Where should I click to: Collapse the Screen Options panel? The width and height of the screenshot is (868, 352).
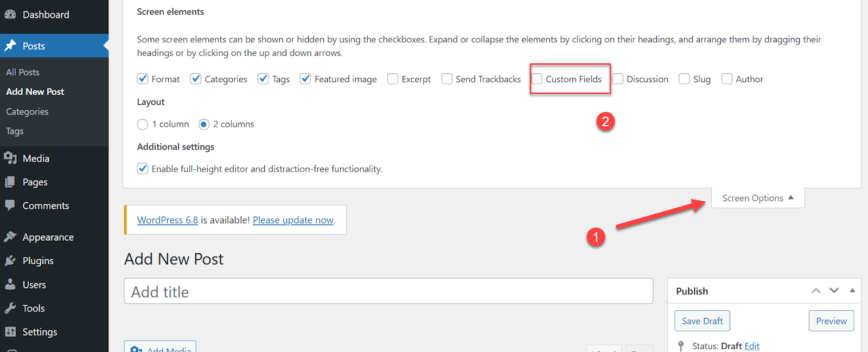click(x=757, y=198)
